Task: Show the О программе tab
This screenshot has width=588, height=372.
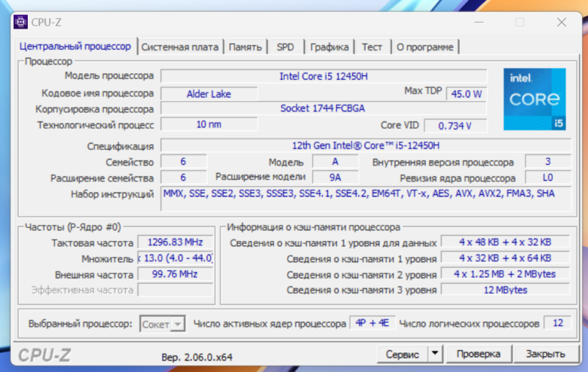Action: [x=425, y=47]
